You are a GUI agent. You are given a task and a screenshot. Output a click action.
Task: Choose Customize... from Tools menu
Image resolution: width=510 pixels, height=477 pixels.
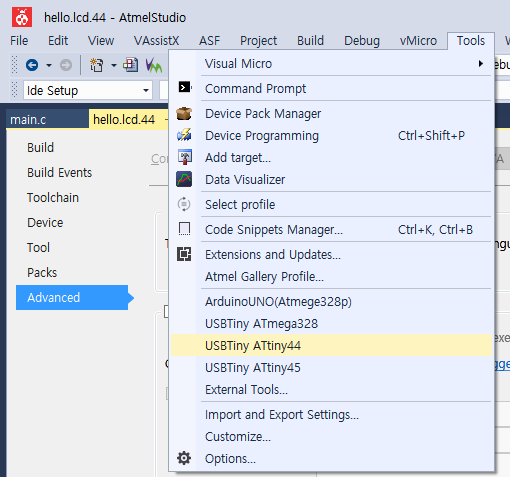coord(331,436)
